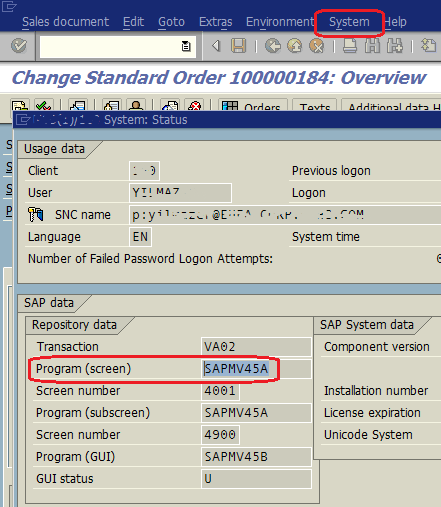Screen dimensions: 441x507
Task: Click the SAP data group header
Action: (x=49, y=303)
